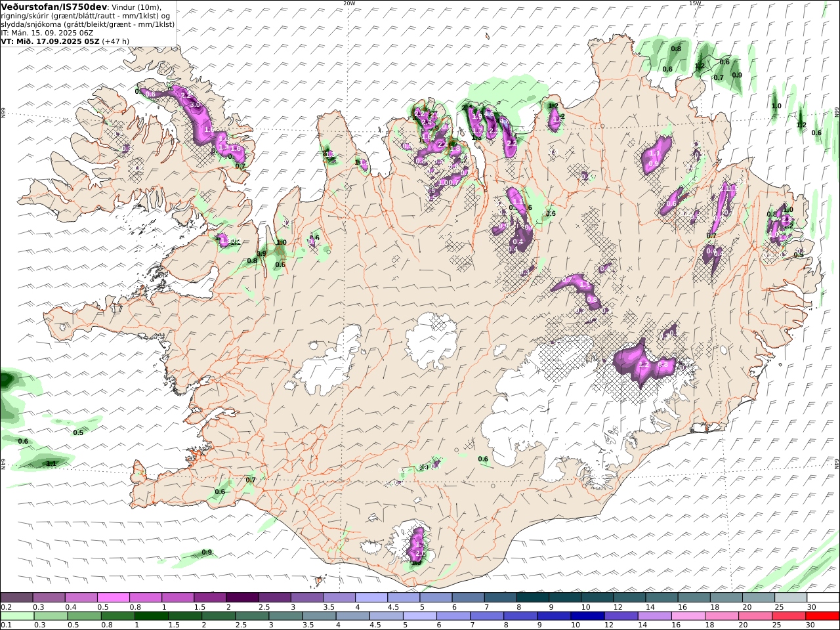Click the purple snow patch on Mýrdalsjökull in the south
This screenshot has height=630, width=840.
click(417, 545)
